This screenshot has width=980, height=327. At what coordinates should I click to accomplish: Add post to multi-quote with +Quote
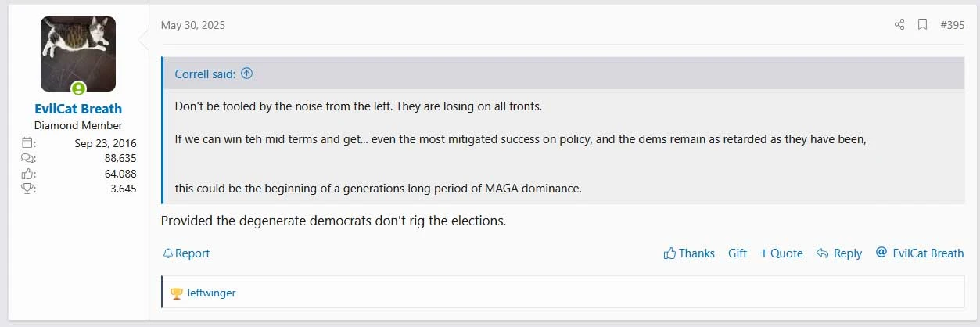click(781, 253)
